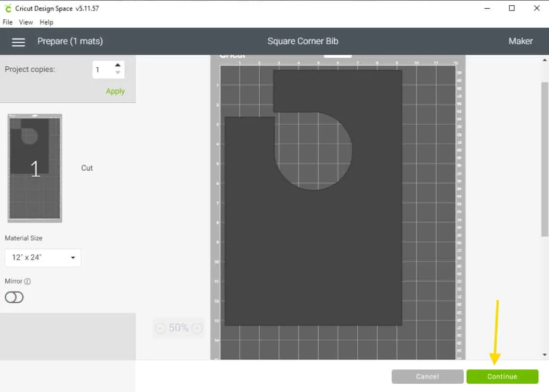This screenshot has height=392, width=549.
Task: Open the View menu
Action: (26, 23)
